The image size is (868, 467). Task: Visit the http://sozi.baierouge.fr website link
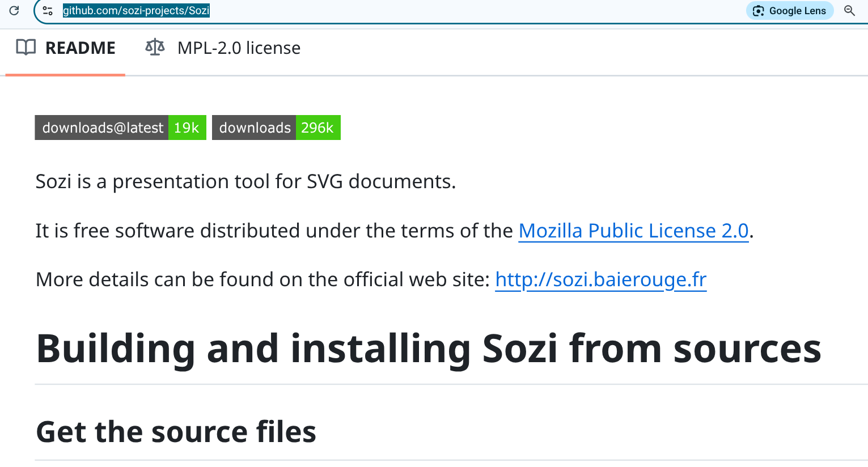[x=601, y=279]
